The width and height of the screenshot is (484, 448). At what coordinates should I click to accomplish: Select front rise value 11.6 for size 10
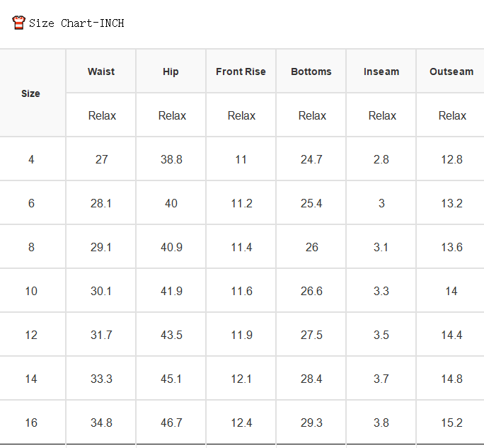pos(241,291)
